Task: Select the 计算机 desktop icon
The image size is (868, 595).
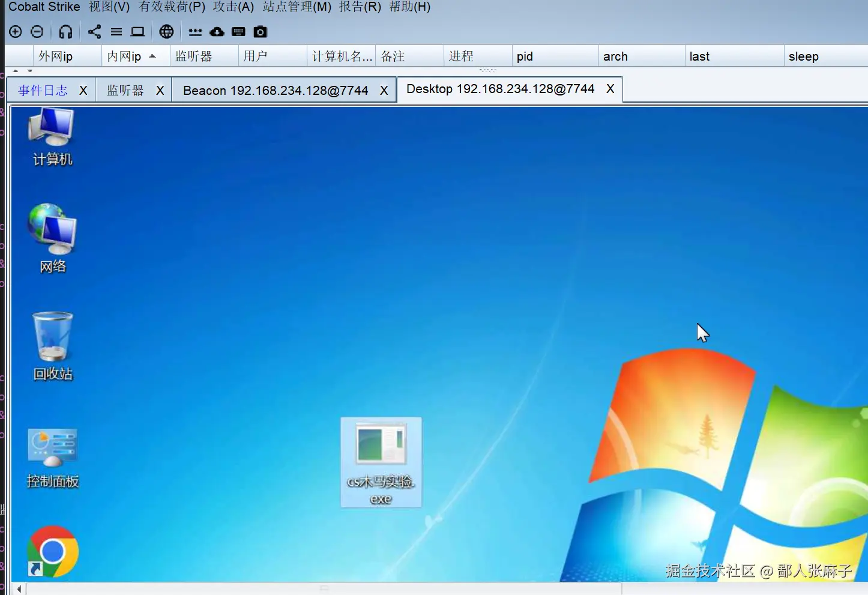Action: (53, 137)
